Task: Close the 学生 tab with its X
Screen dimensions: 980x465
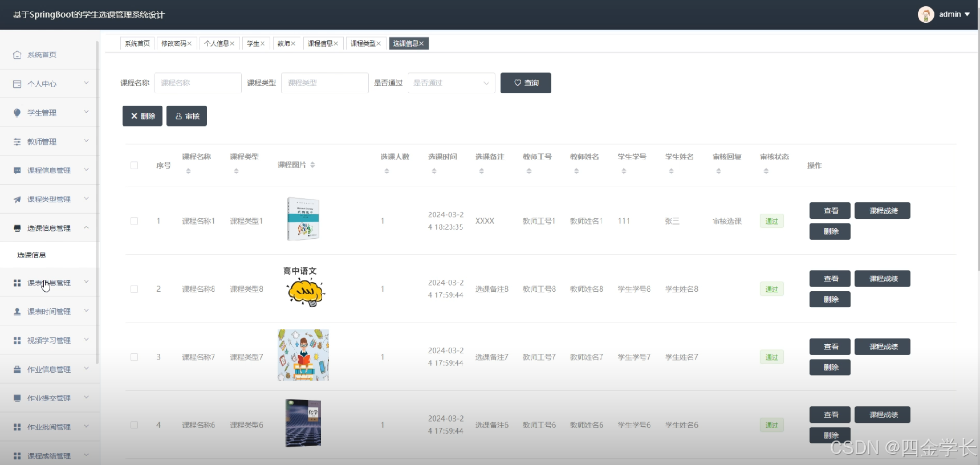Action: pos(263,44)
